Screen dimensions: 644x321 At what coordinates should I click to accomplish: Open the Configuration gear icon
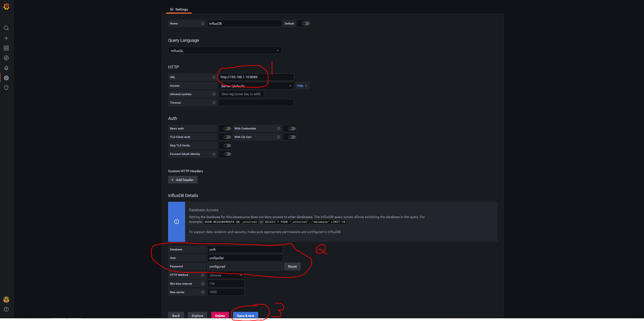tap(6, 78)
